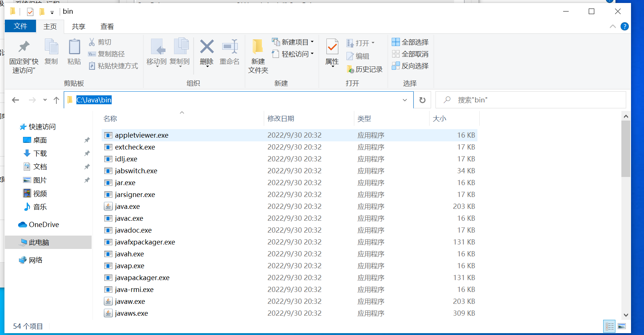The width and height of the screenshot is (644, 335).
Task: Click the file list scroll up arrow
Action: point(626,116)
